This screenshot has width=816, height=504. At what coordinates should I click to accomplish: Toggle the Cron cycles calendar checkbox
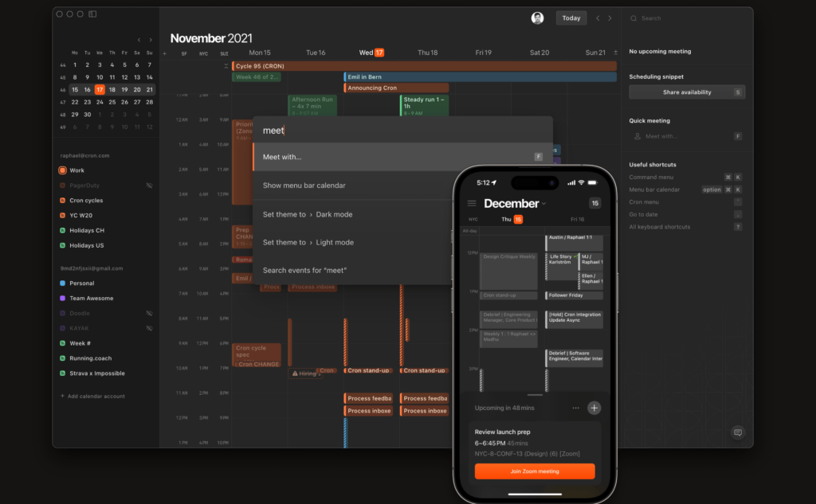[x=62, y=201]
